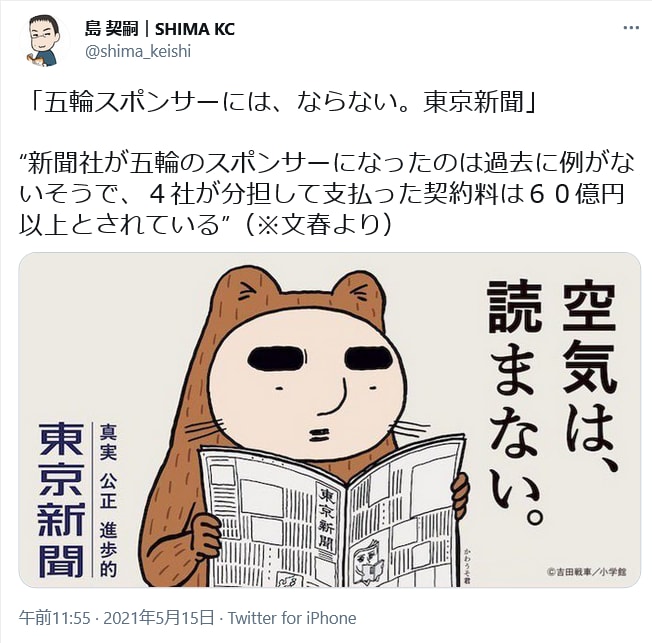Open the attached Tokyo Shimbun otter image
The height and width of the screenshot is (643, 652).
coord(329,420)
